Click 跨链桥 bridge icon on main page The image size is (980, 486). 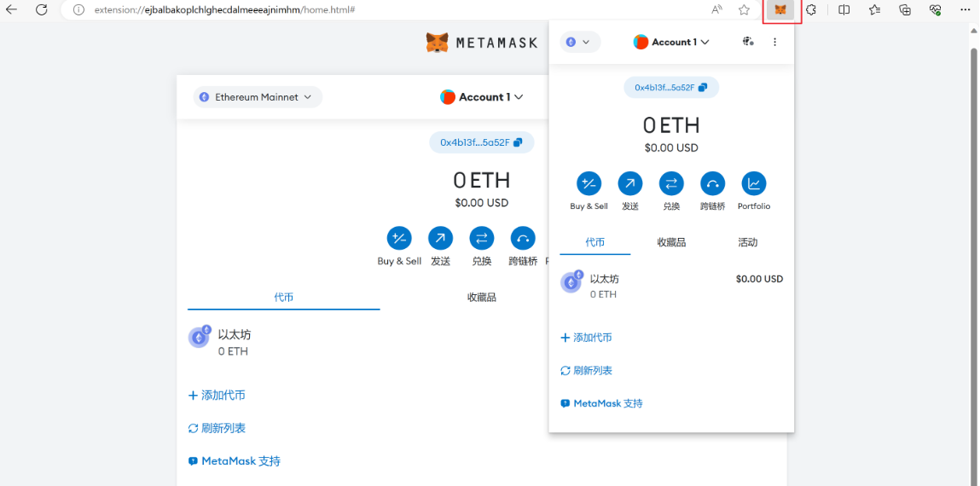[x=523, y=239]
